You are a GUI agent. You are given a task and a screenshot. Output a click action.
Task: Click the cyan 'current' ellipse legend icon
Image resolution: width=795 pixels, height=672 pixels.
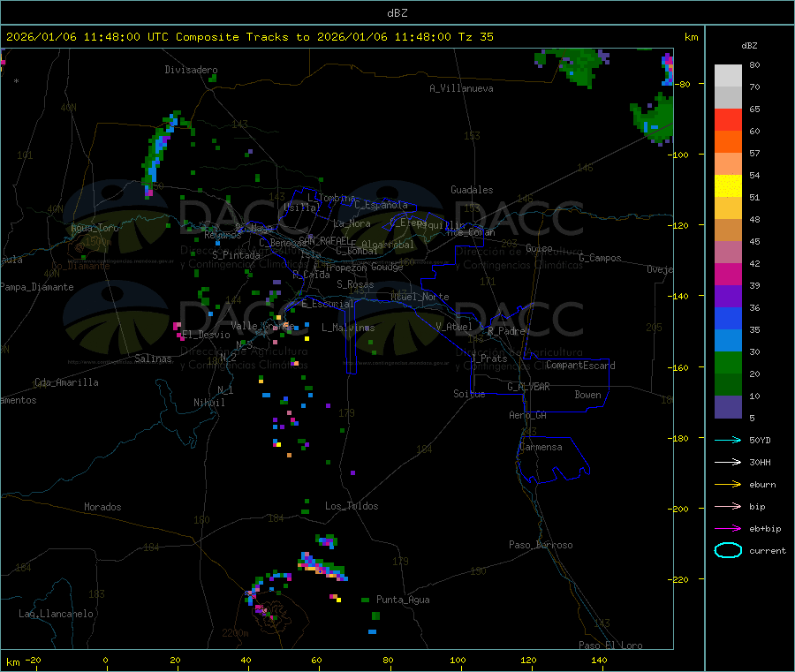[728, 550]
